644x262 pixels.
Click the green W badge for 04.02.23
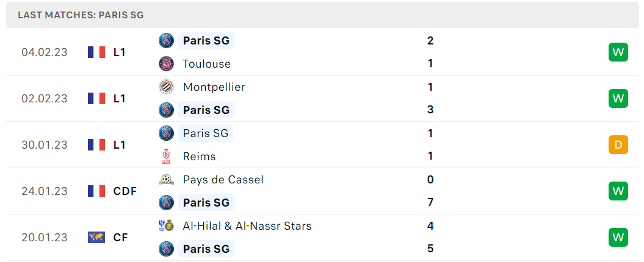coord(618,52)
